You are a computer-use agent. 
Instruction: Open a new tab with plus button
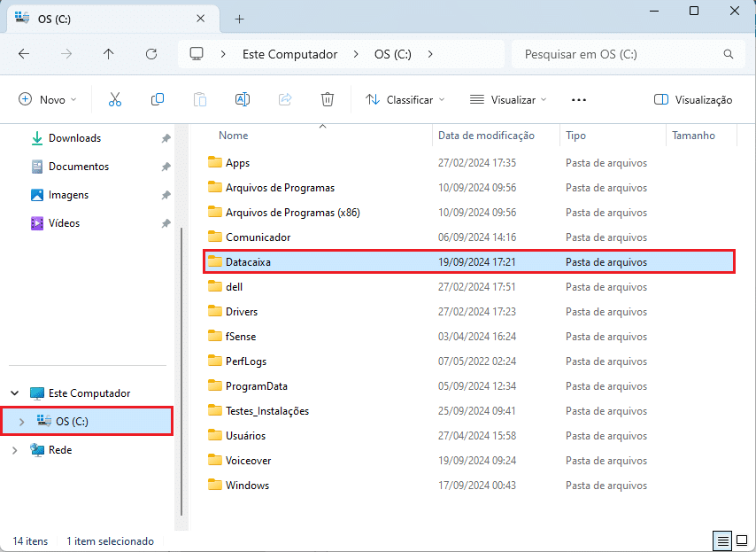(x=239, y=19)
